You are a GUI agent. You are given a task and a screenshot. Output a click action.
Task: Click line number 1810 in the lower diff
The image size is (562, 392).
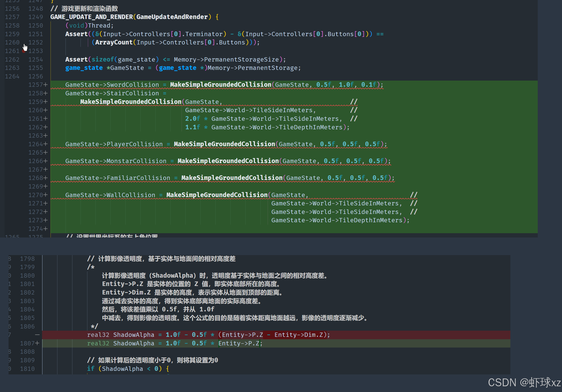click(x=27, y=369)
